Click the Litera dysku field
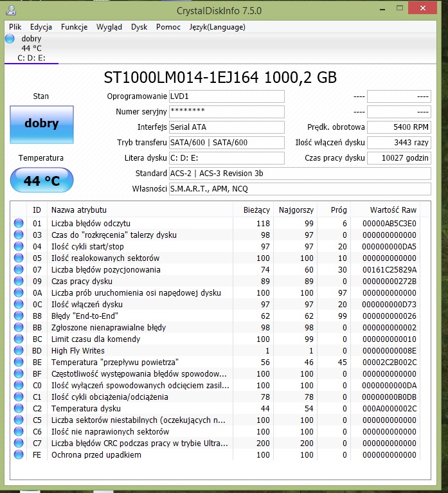This screenshot has height=493, width=448. tap(227, 158)
